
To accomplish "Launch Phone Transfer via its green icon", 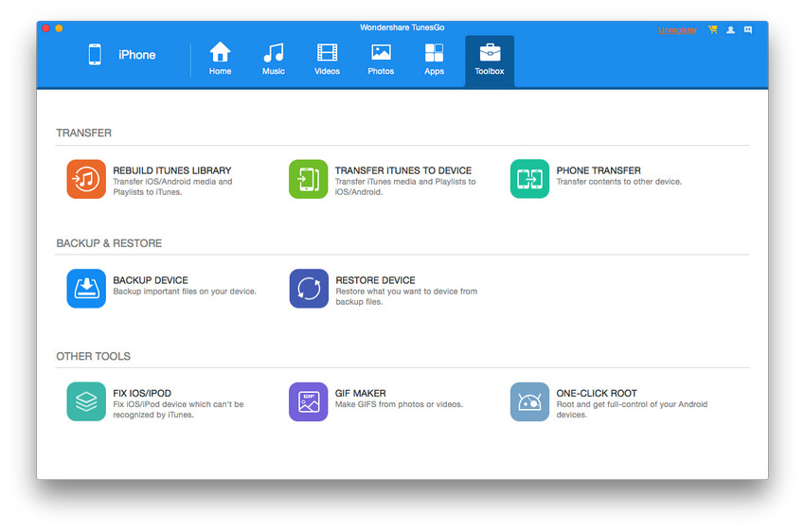I will (529, 179).
